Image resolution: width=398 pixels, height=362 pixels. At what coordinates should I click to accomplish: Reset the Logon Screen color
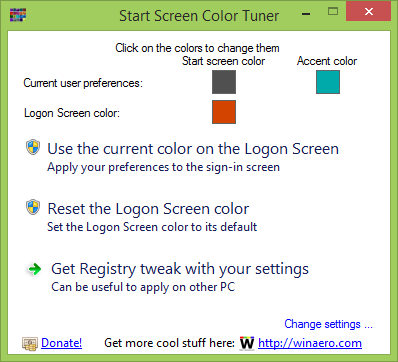click(148, 209)
